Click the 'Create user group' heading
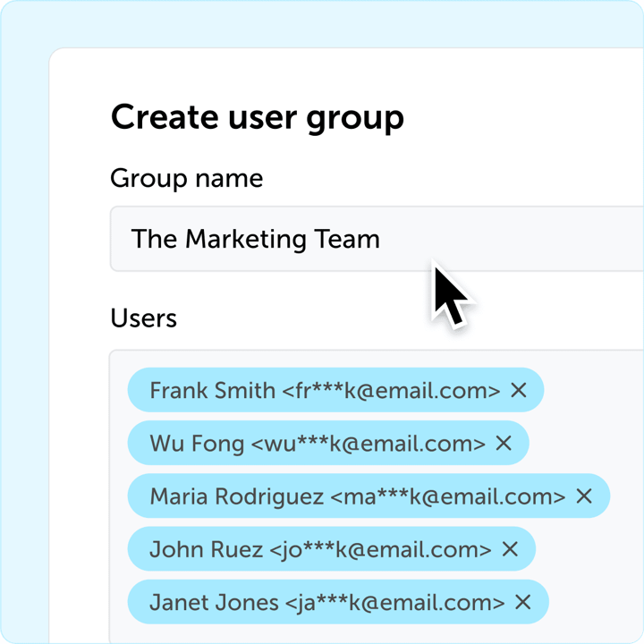 click(258, 118)
